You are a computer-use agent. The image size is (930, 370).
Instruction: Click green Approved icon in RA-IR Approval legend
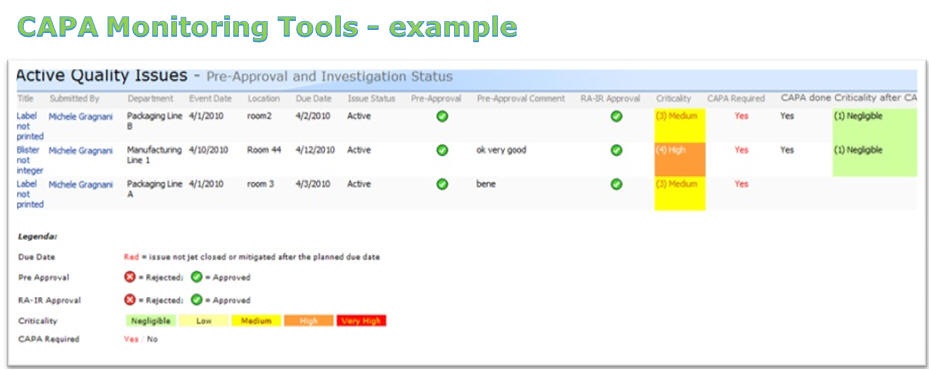pos(196,299)
